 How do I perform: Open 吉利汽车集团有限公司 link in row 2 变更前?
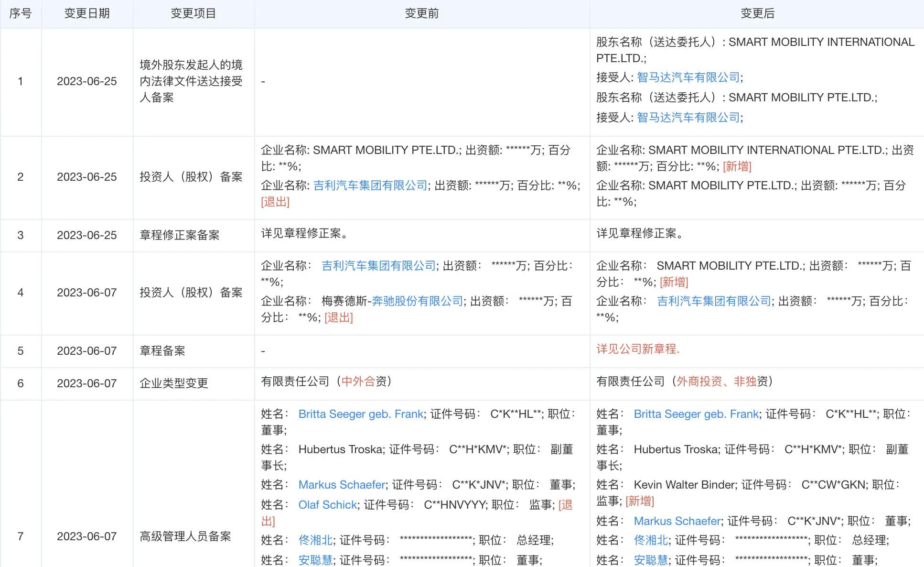(x=370, y=185)
